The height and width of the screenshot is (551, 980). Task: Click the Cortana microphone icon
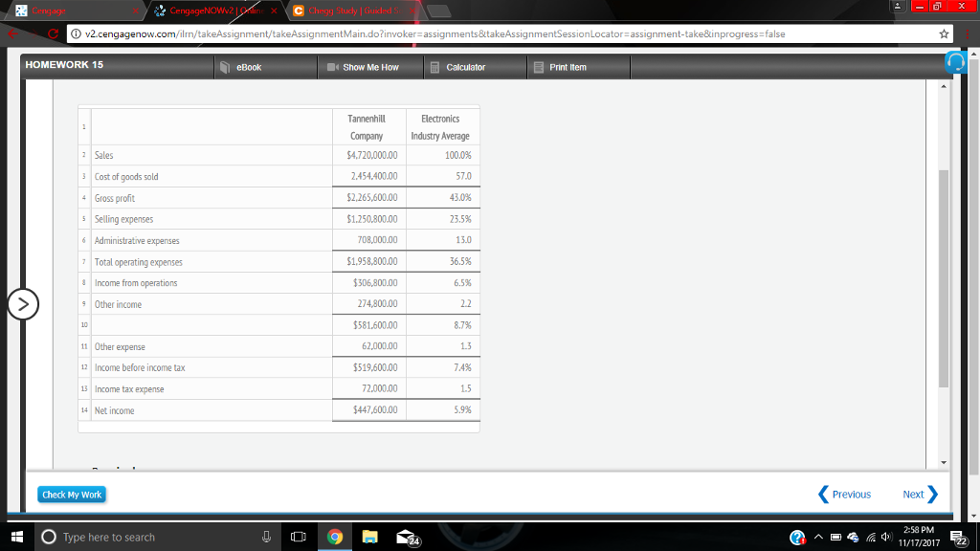[266, 537]
